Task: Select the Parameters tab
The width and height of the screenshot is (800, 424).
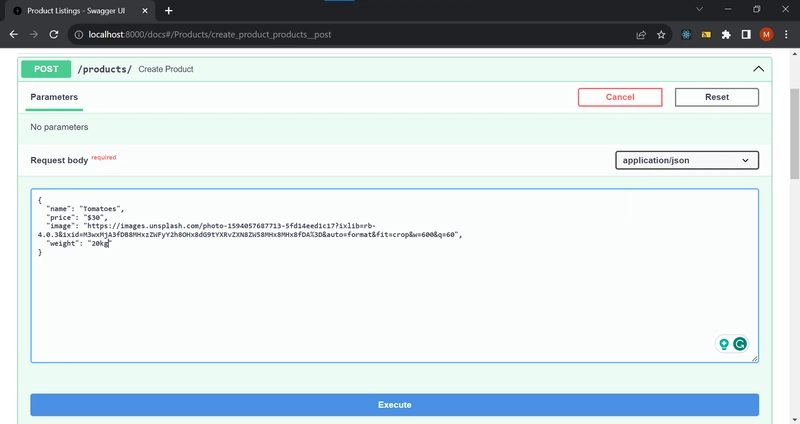Action: (54, 97)
